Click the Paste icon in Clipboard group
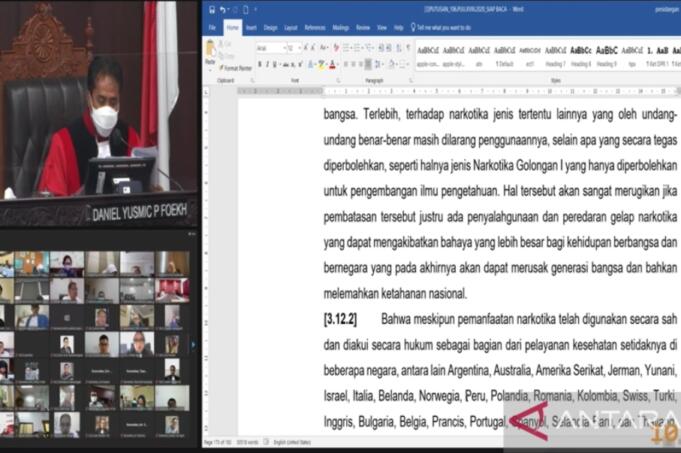Image resolution: width=681 pixels, height=453 pixels. pyautogui.click(x=210, y=54)
